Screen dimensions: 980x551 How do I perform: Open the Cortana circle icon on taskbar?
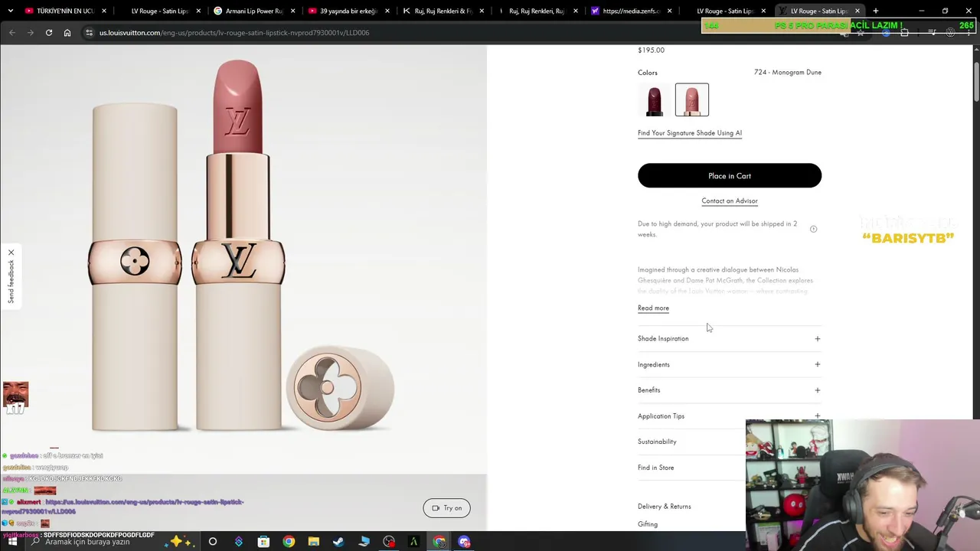[213, 542]
